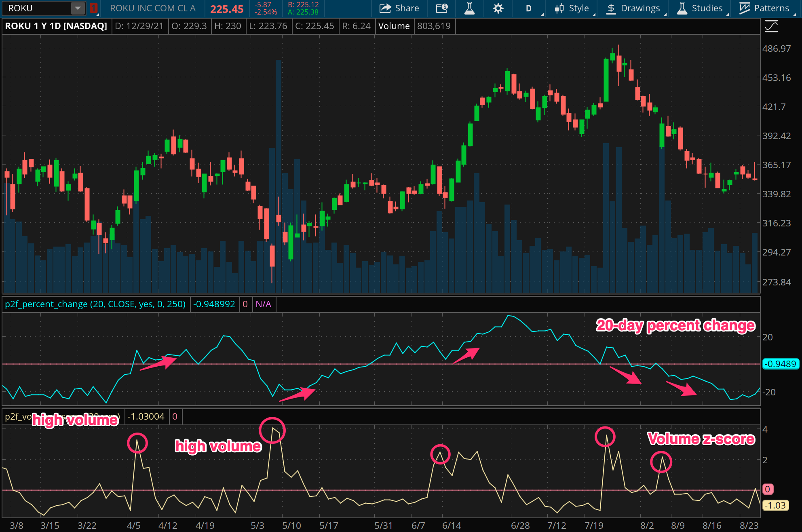Click the 453.16 price axis label
Screen dimensions: 802x532
(x=776, y=78)
